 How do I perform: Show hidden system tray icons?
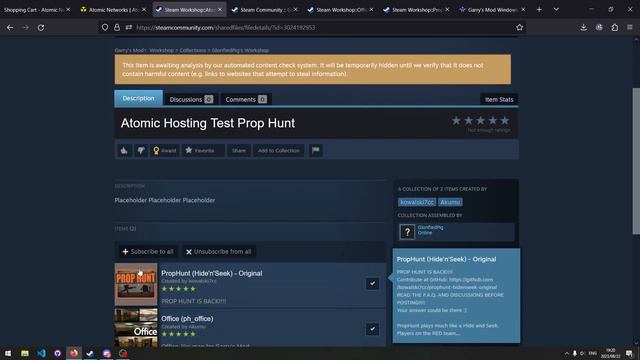(x=567, y=353)
